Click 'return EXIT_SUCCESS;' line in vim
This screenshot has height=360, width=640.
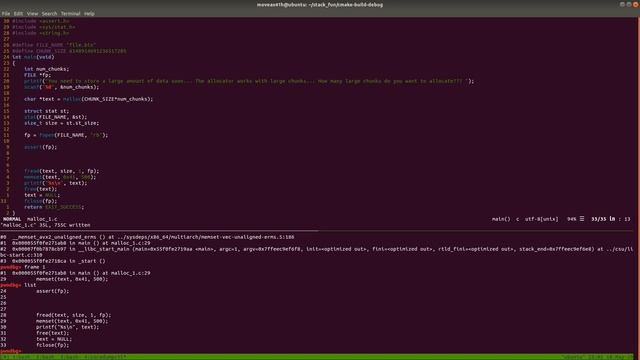tap(54, 207)
